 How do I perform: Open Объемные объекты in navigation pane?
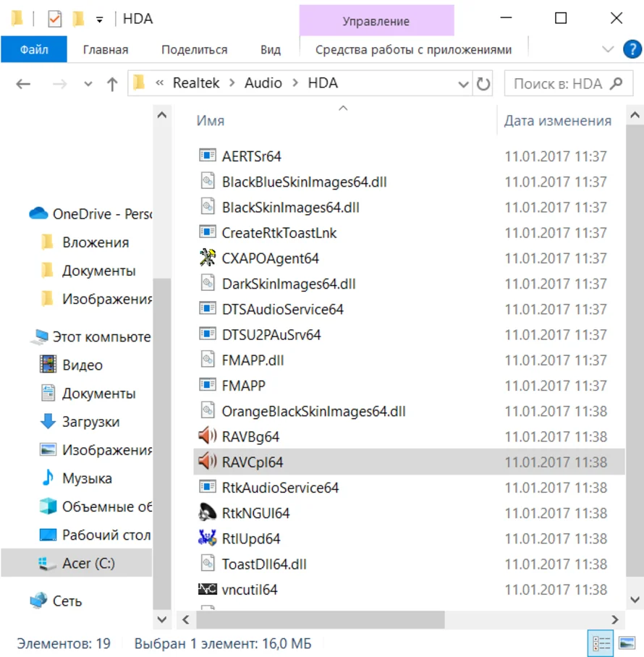[x=96, y=506]
